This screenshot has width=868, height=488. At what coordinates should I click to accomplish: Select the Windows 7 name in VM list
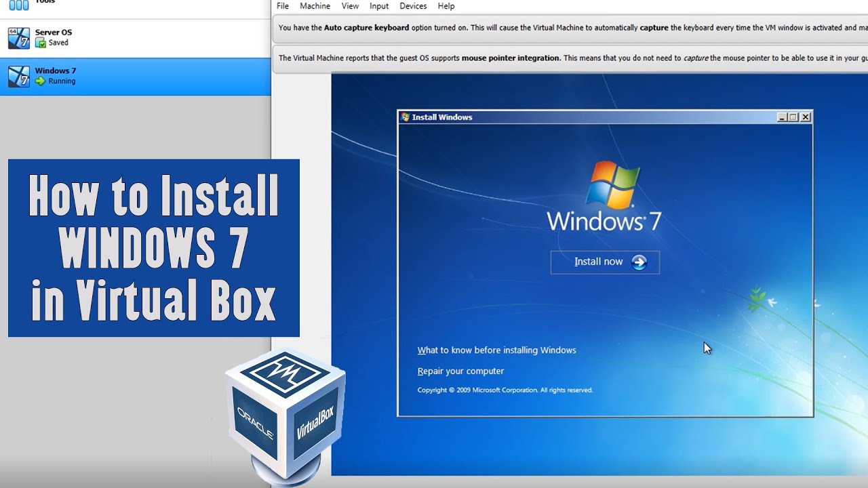coord(56,70)
